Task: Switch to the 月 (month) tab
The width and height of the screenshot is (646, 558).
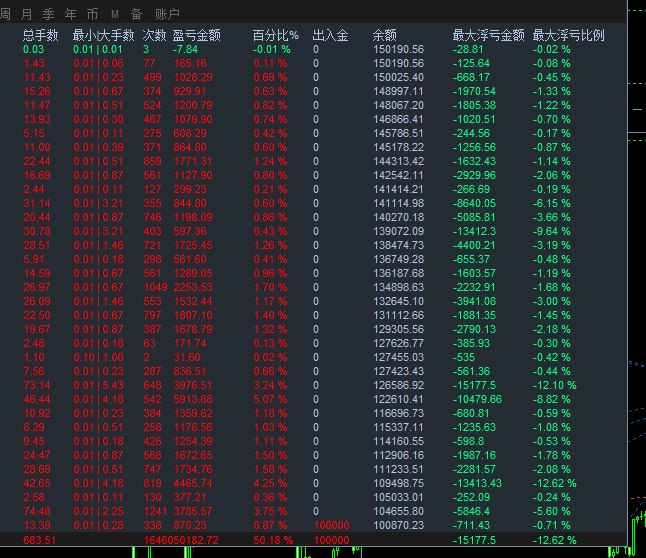Action: [x=26, y=14]
